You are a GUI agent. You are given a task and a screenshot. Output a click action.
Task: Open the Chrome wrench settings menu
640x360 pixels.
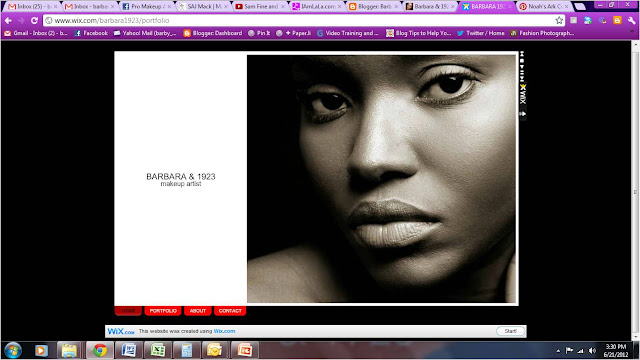point(631,20)
